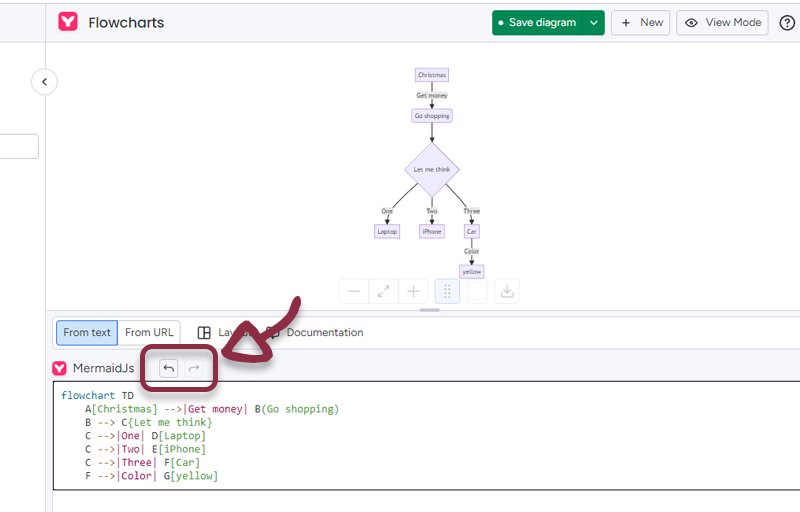Viewport: 800px width, 512px height.
Task: Open the Layout options
Action: 220,333
